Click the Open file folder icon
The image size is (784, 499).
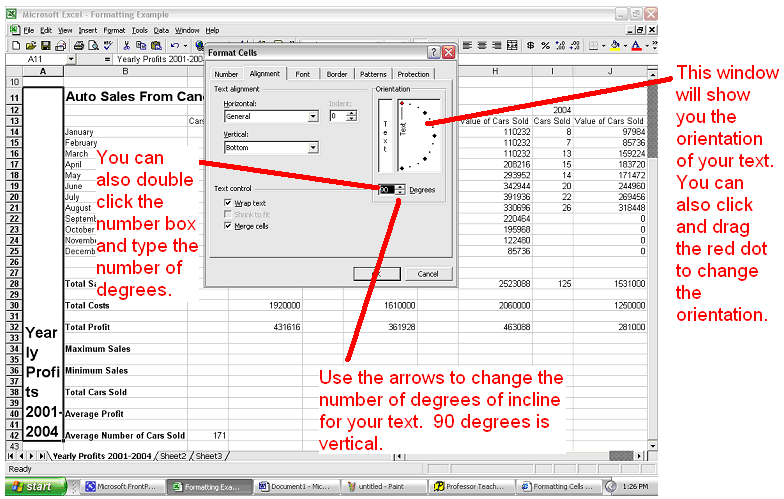(x=30, y=46)
